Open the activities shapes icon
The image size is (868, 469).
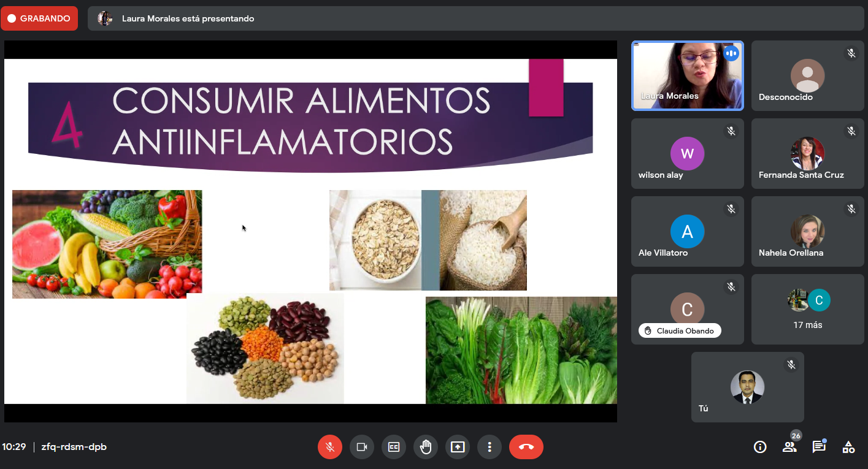click(848, 447)
